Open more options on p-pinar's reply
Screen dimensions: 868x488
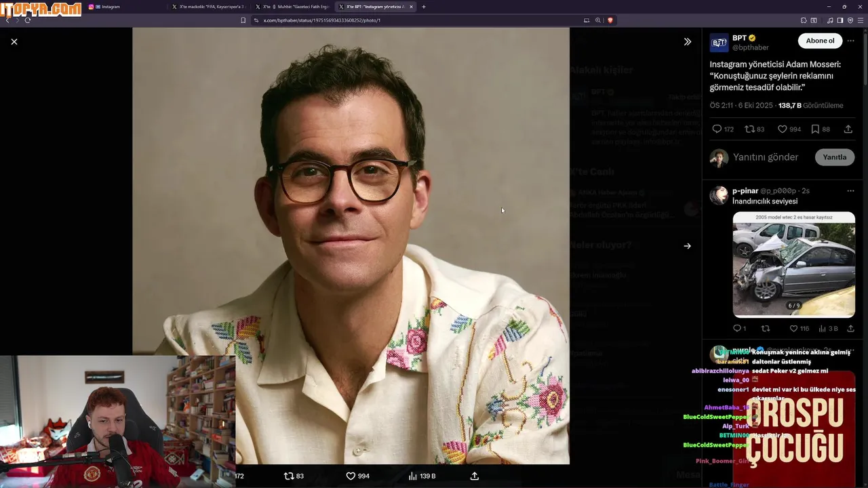tap(850, 191)
